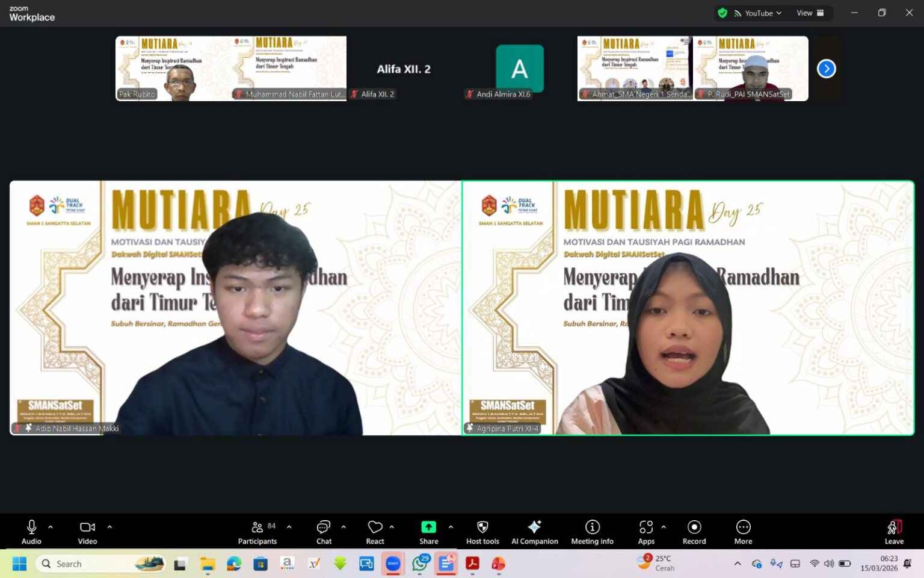The width and height of the screenshot is (924, 578).
Task: Show next participants with blue arrow
Action: (826, 69)
